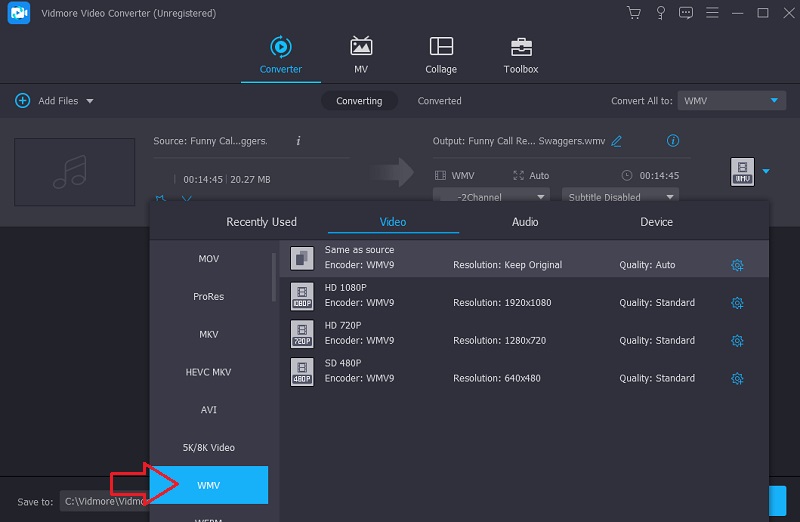Choose MKV from the format list

pyautogui.click(x=208, y=334)
